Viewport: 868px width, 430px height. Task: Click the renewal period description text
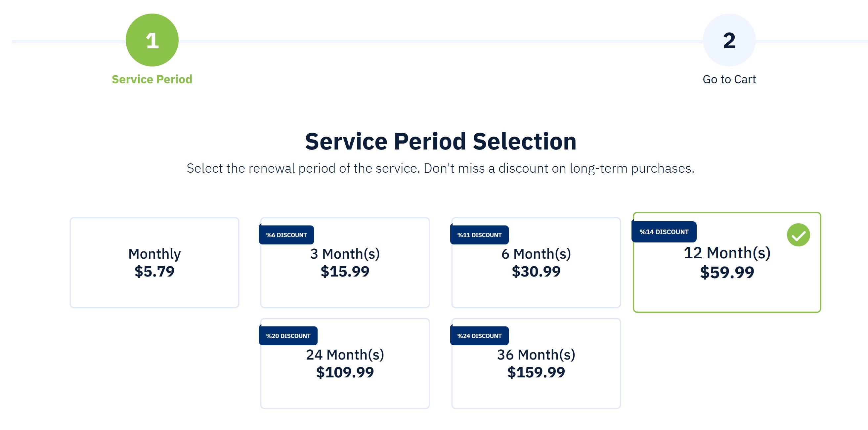(x=440, y=168)
